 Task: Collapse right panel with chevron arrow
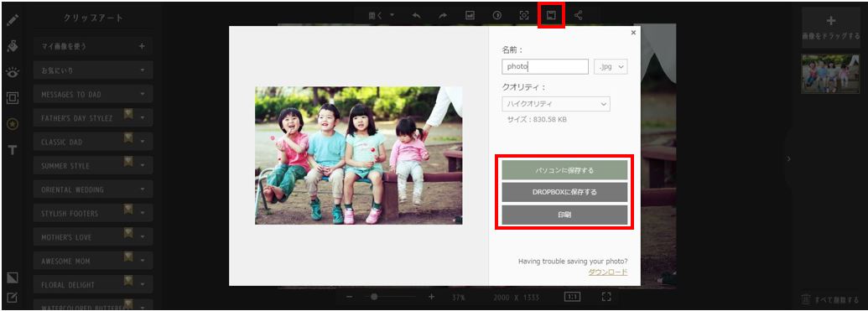pyautogui.click(x=789, y=158)
